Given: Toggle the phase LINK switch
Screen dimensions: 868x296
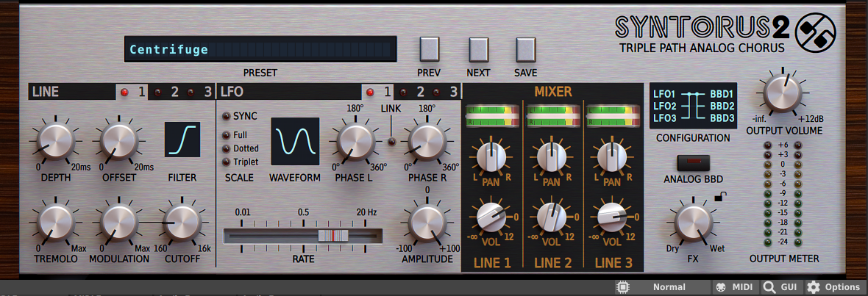Looking at the screenshot, I should click(x=391, y=140).
